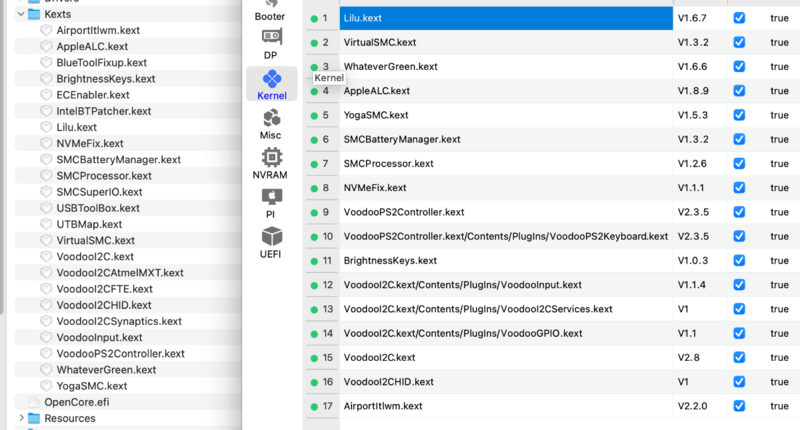Click the UTBMap.kext file icon
The height and width of the screenshot is (430, 800).
click(46, 224)
